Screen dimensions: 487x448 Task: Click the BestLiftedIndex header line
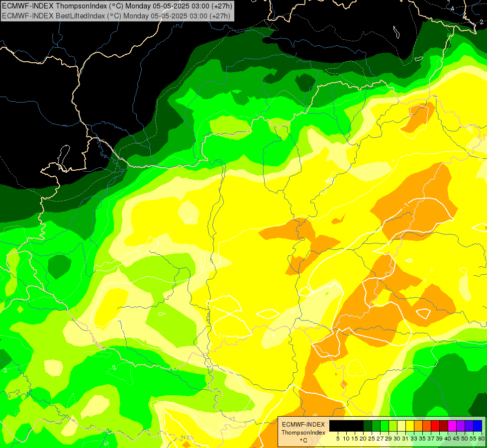(x=115, y=15)
